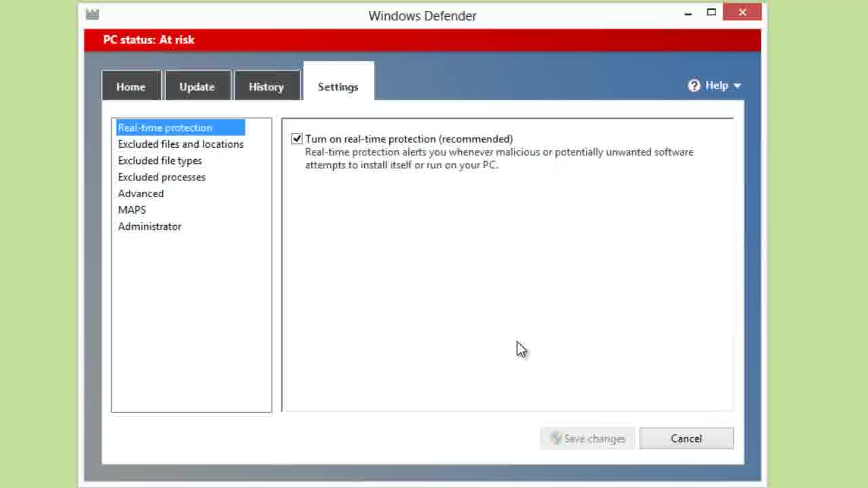The image size is (868, 488).
Task: Close the Windows Defender window
Action: [743, 12]
